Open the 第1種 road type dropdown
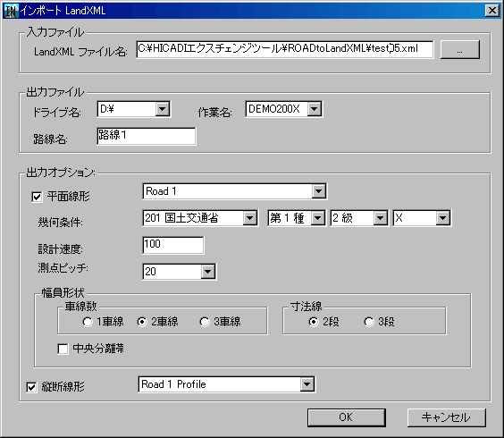This screenshot has height=438, width=504. [x=297, y=218]
